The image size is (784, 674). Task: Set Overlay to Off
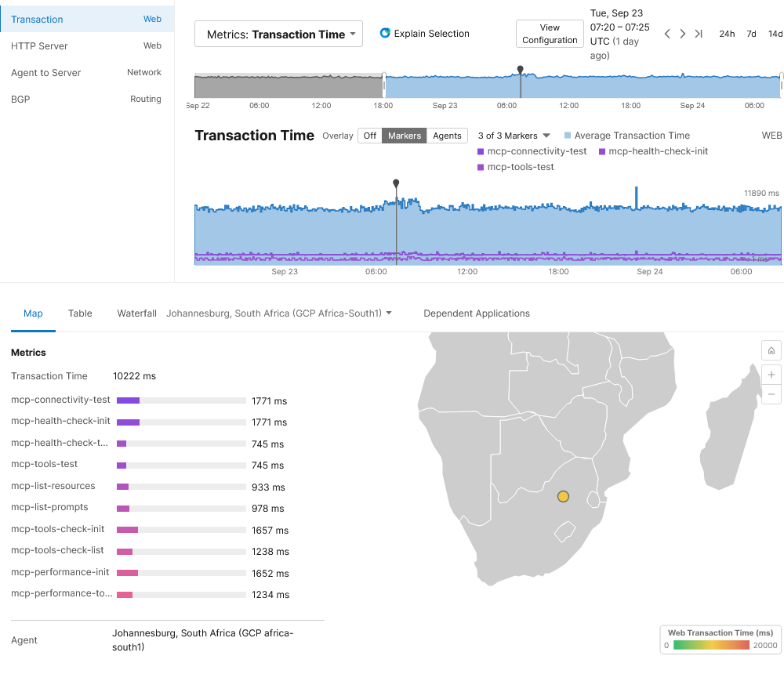369,136
